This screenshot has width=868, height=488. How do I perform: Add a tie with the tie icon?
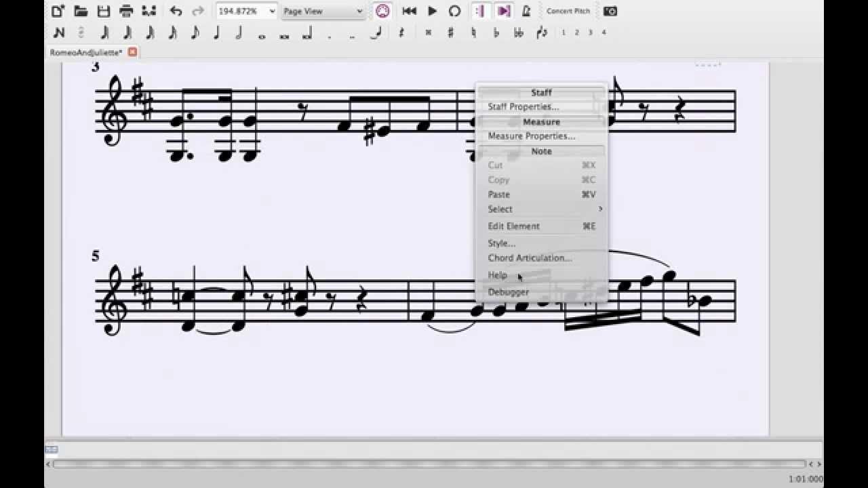pyautogui.click(x=375, y=33)
